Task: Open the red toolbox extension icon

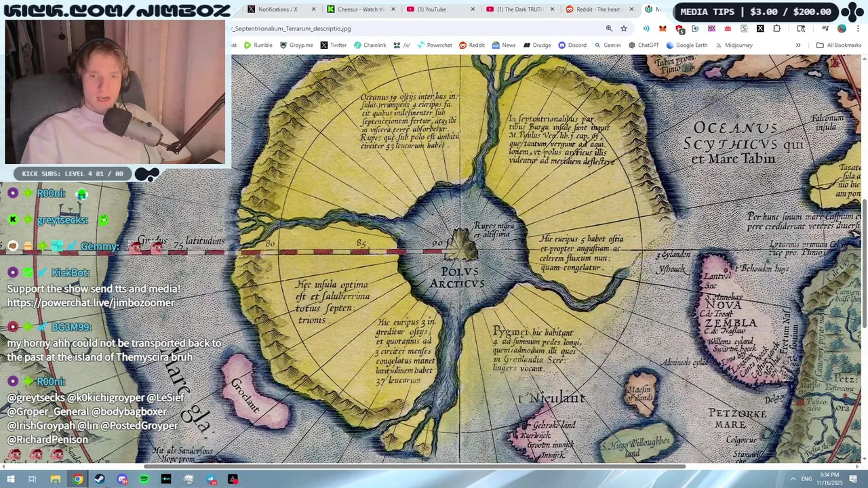Action: 728,28
